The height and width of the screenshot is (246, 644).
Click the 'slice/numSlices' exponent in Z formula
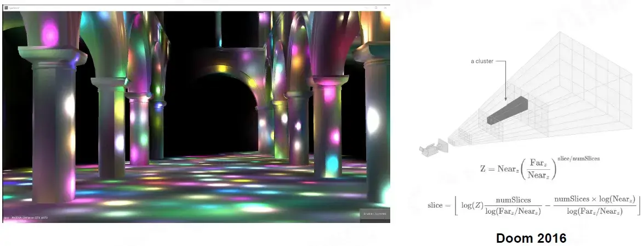578,158
